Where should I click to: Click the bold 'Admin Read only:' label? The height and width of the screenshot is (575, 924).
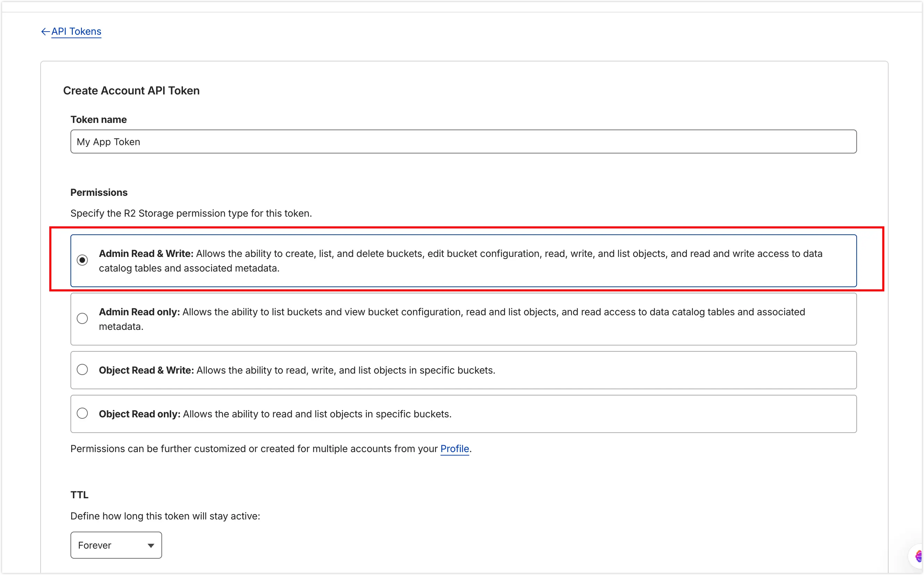[139, 312]
